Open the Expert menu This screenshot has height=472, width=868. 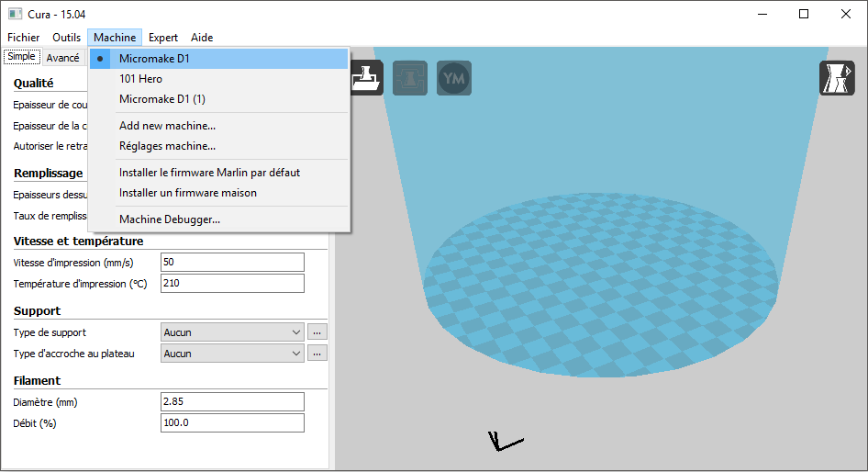[163, 38]
